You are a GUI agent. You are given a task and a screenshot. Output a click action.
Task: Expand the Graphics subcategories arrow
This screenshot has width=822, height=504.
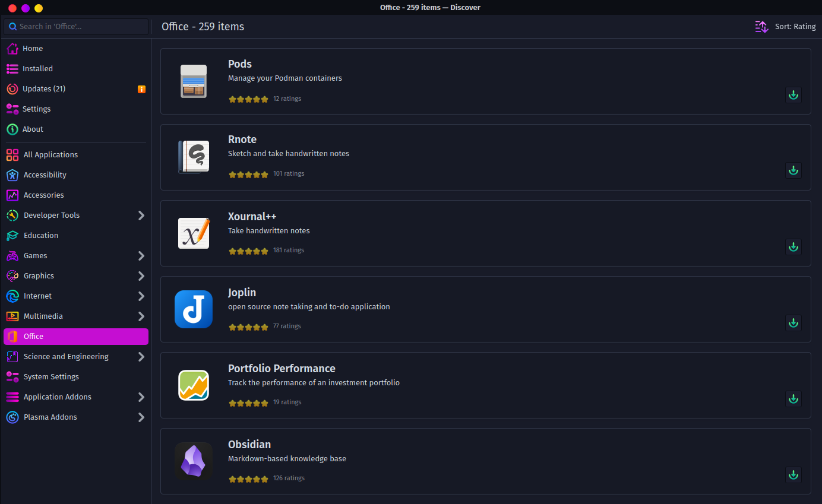tap(141, 276)
